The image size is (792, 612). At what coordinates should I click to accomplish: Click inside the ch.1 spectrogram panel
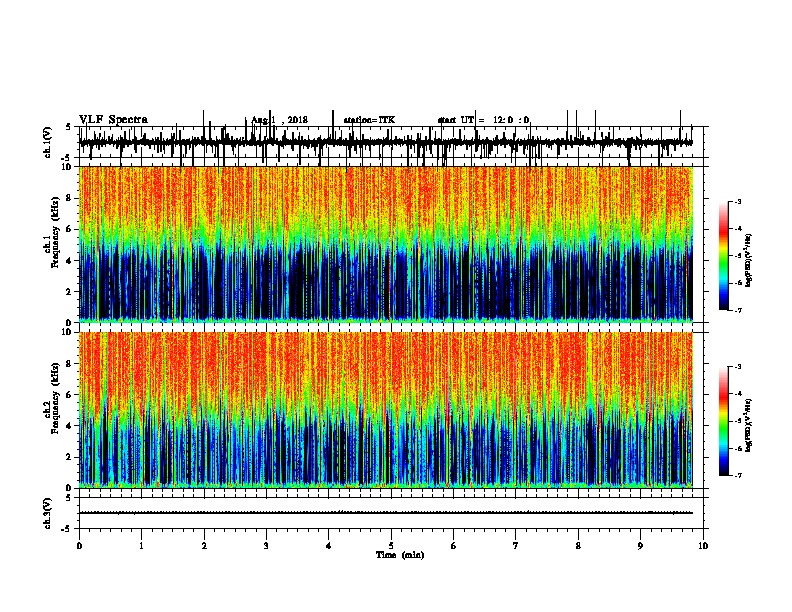pyautogui.click(x=386, y=244)
